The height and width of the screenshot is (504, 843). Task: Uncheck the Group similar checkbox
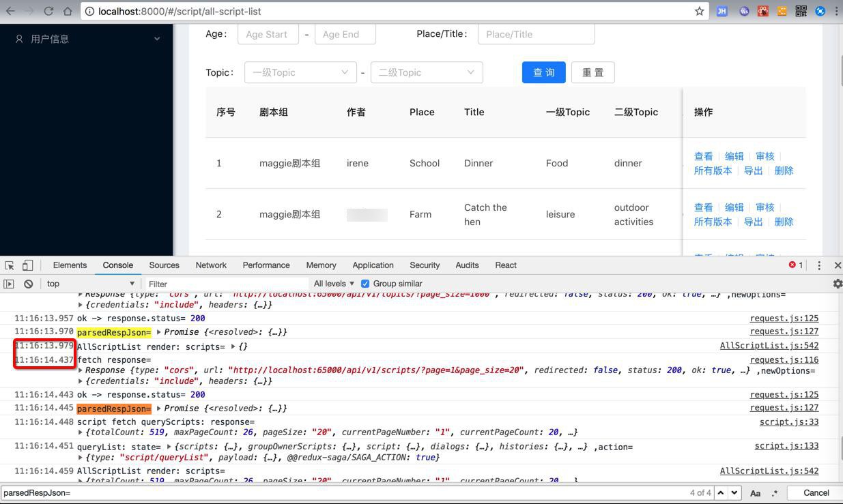coord(365,284)
